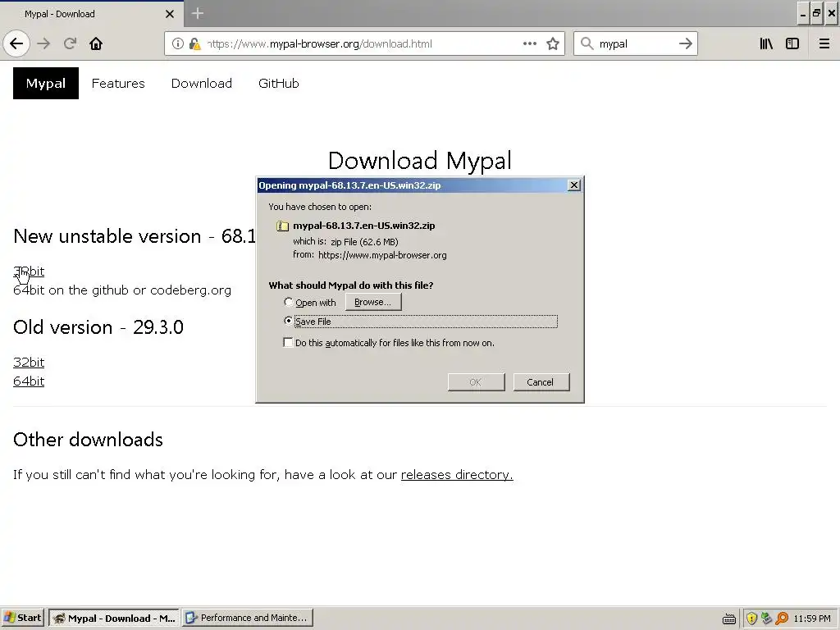The width and height of the screenshot is (840, 630).
Task: Submit search with the go arrow
Action: pyautogui.click(x=685, y=43)
